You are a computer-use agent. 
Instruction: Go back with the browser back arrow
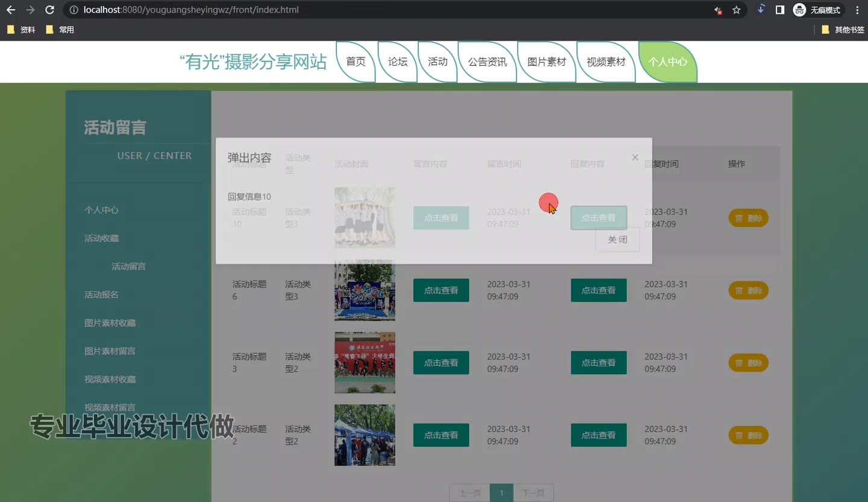tap(11, 10)
